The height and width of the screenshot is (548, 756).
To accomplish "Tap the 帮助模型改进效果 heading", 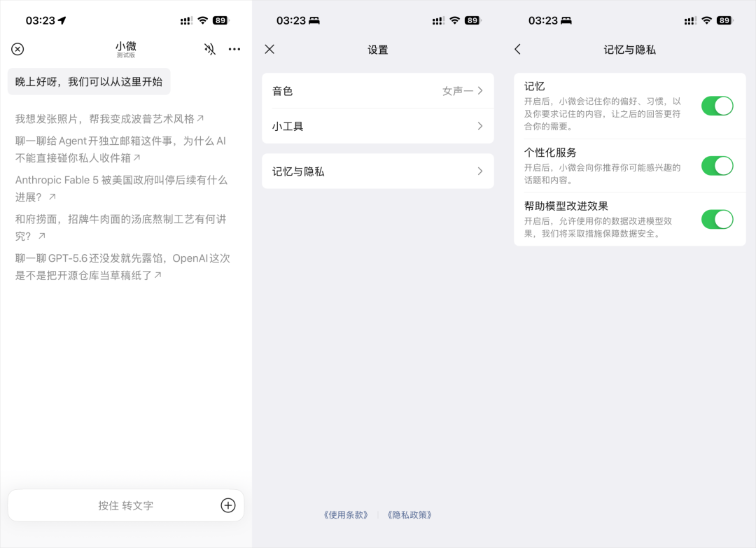I will coord(566,206).
